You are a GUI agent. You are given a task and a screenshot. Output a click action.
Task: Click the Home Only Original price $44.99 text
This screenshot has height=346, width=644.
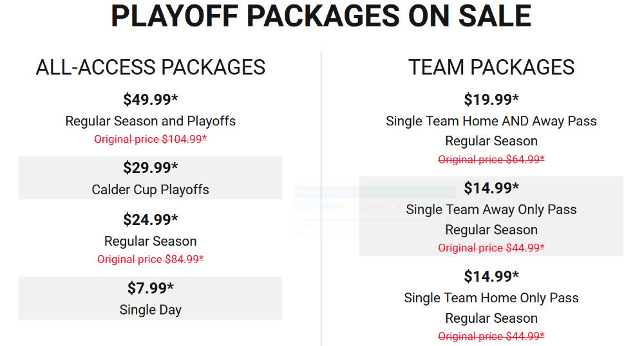pyautogui.click(x=491, y=336)
